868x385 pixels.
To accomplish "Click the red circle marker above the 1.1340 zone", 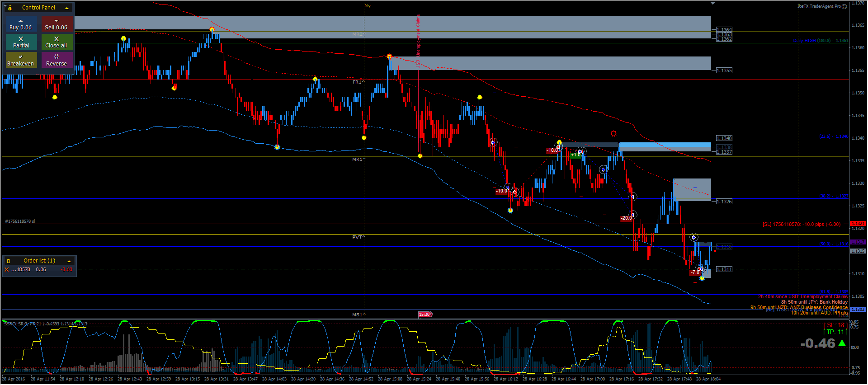I will coord(613,133).
